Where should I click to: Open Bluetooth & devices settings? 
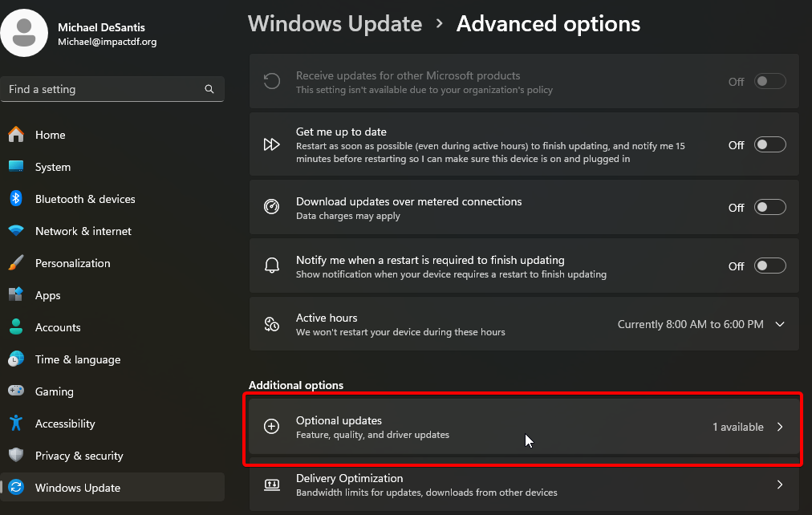(112, 199)
